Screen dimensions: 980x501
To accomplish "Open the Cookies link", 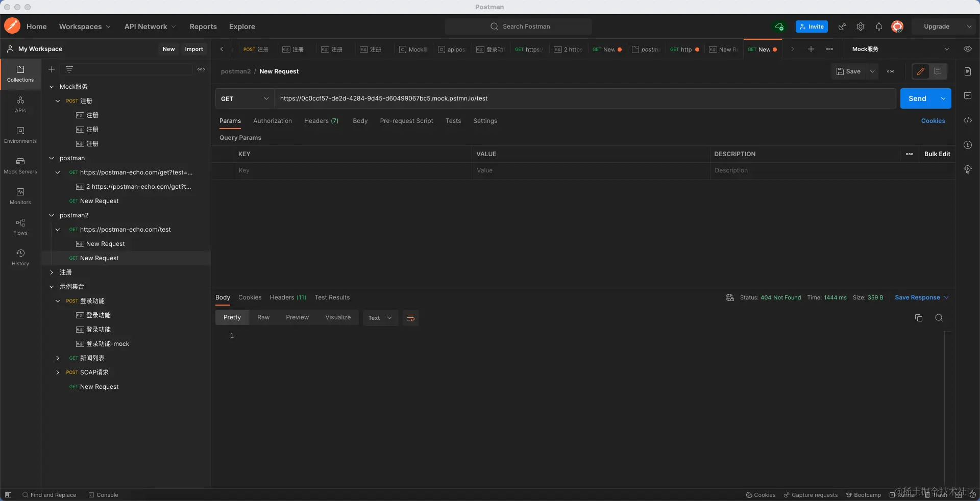I will (933, 121).
